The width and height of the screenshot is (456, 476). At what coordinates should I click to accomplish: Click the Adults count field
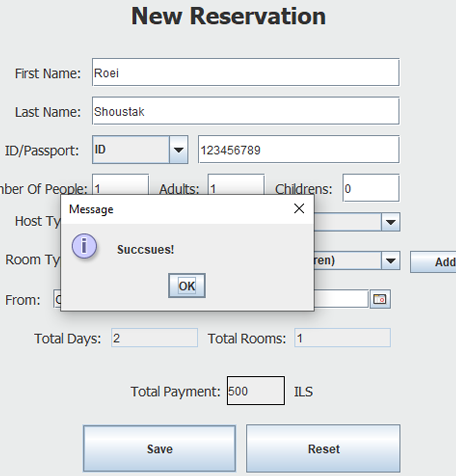pos(236,184)
